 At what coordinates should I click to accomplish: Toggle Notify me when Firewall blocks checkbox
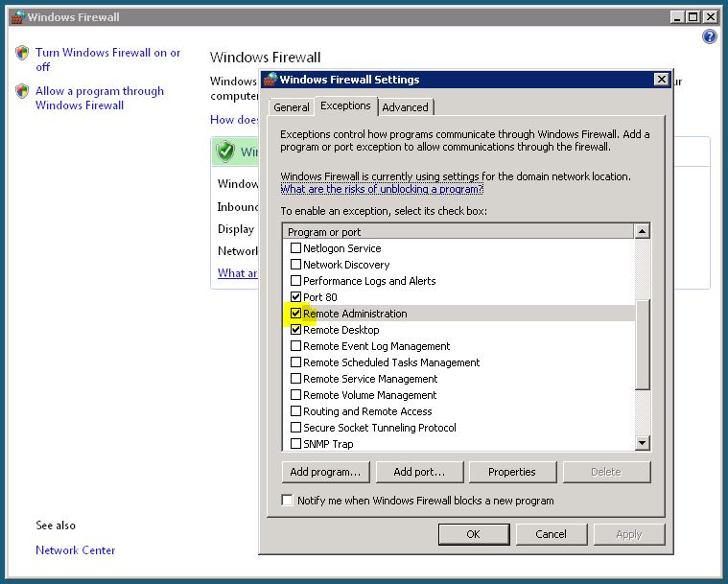coord(288,500)
